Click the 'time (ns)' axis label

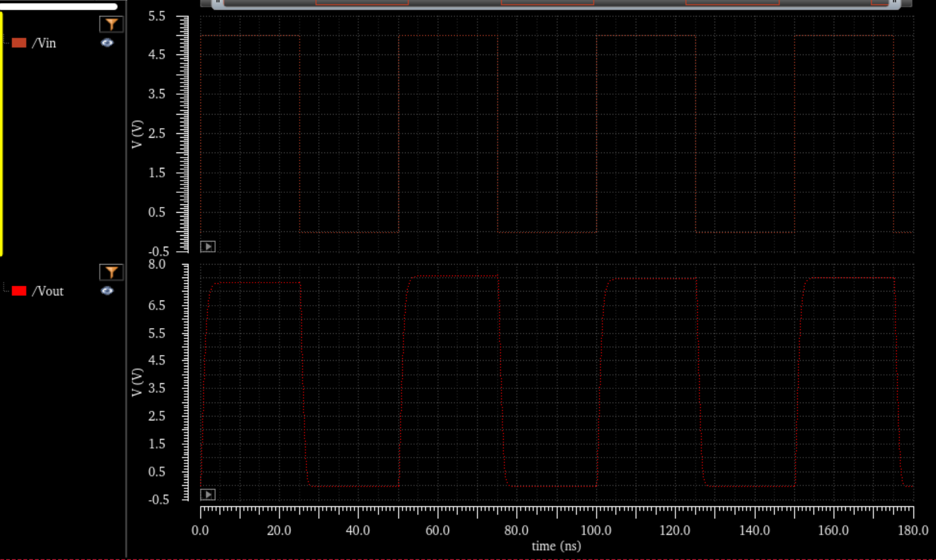pyautogui.click(x=556, y=546)
